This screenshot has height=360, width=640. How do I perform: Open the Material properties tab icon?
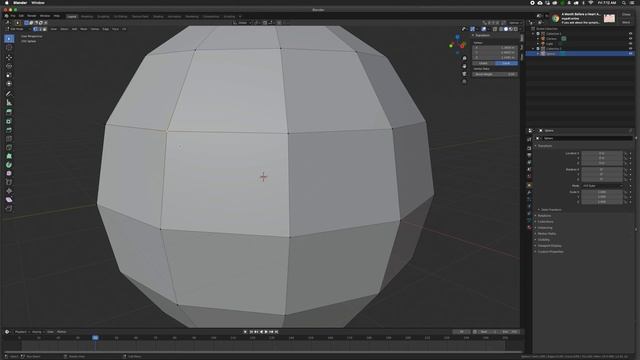coord(529,227)
